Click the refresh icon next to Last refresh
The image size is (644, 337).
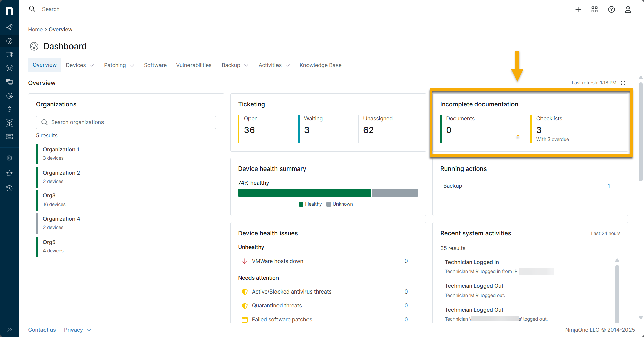(623, 83)
